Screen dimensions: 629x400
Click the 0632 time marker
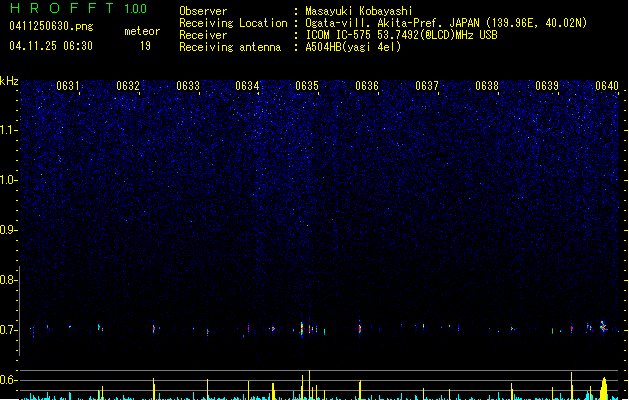coord(128,86)
